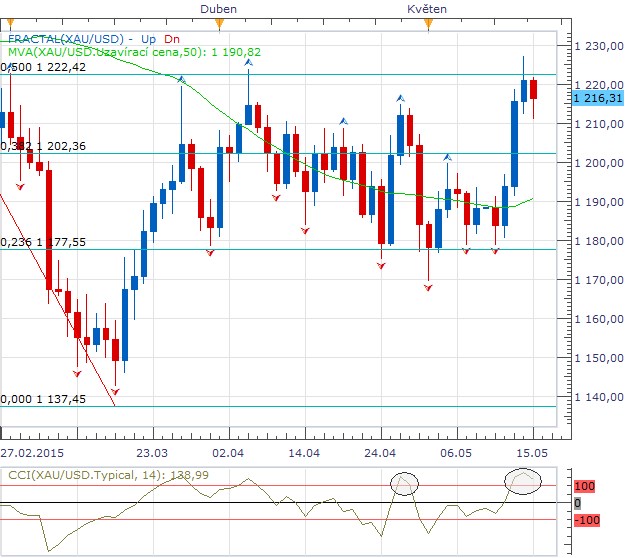Screen dimensions: 629x558
Task: Click the orange marker under Duben
Action: coord(219,24)
